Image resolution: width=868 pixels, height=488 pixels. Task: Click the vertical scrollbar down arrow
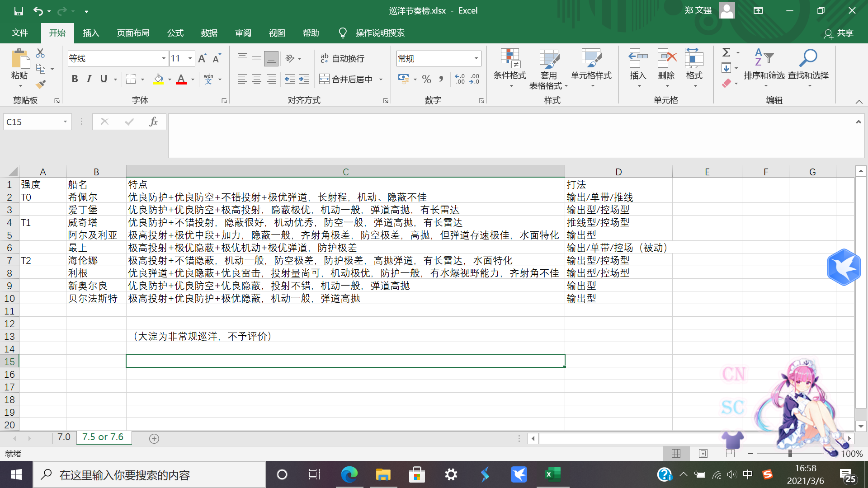coord(861,426)
